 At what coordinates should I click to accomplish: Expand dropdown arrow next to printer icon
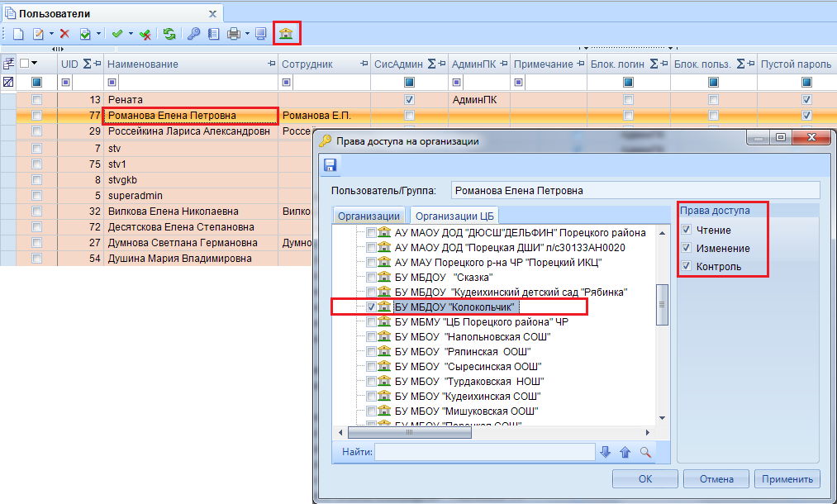[x=247, y=34]
